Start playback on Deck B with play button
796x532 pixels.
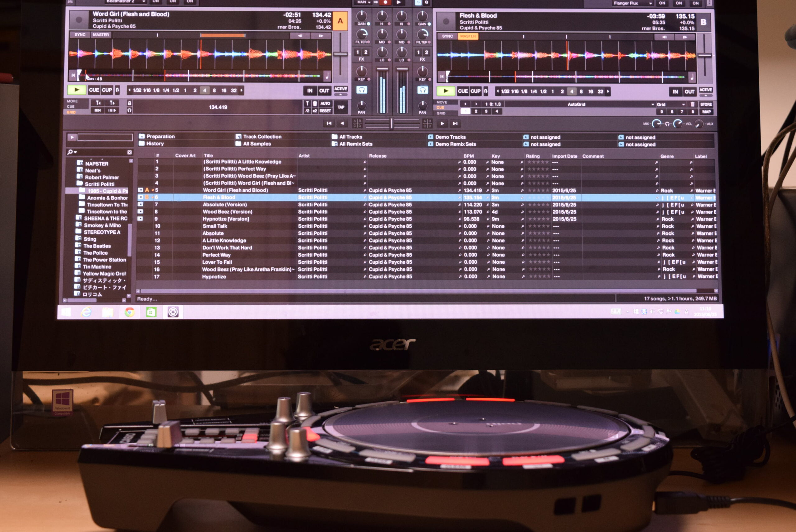(x=446, y=91)
